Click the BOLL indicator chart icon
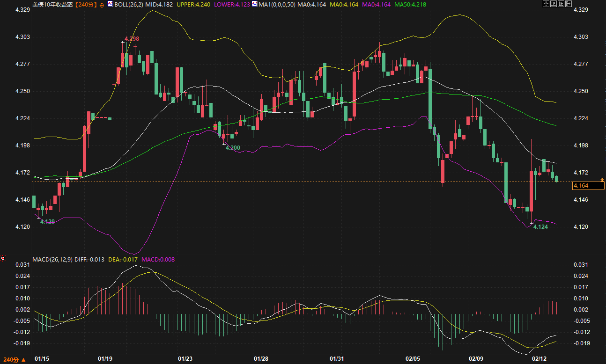The width and height of the screenshot is (606, 364). click(110, 4)
